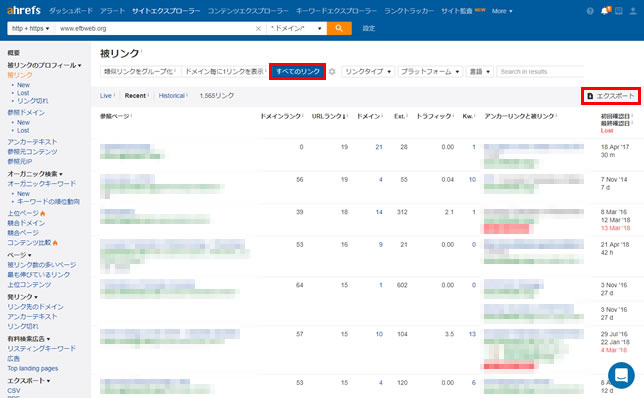Sort by Ext. column header
The width and height of the screenshot is (644, 398).
tap(400, 116)
